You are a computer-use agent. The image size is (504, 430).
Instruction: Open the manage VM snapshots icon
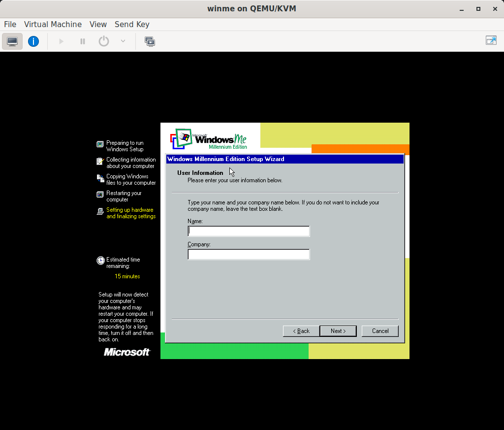150,41
